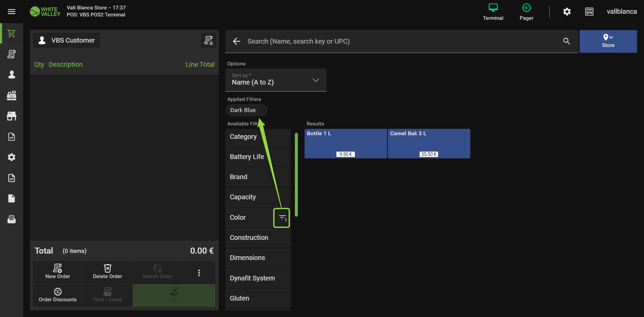This screenshot has height=317, width=644.
Task: Select the Camel Bak 3 L product tile
Action: click(429, 143)
